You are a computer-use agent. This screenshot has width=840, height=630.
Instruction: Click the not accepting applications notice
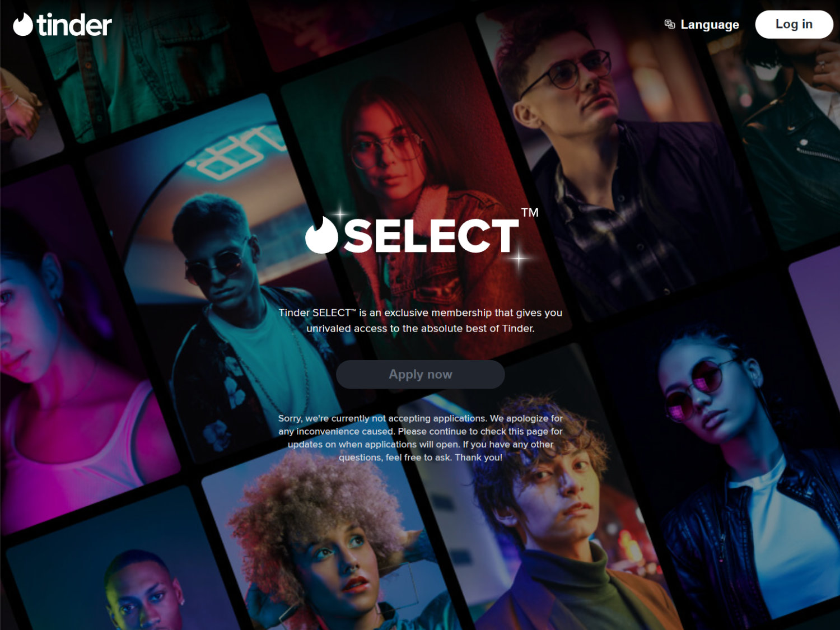[421, 438]
